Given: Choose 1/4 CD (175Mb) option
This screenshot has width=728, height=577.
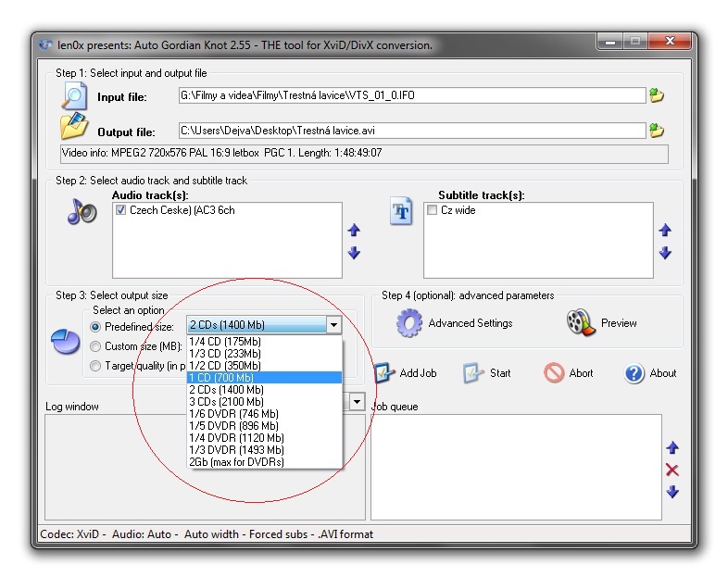Looking at the screenshot, I should point(265,342).
